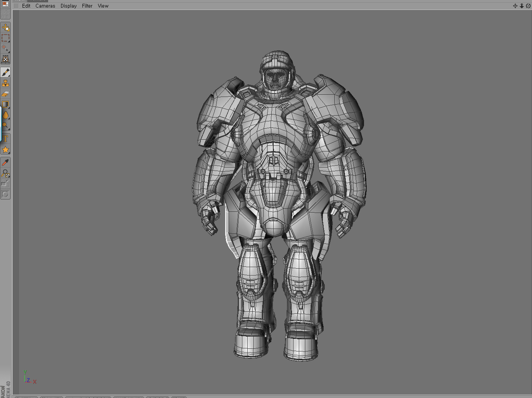Select the Clone Stamp tool

click(x=5, y=83)
